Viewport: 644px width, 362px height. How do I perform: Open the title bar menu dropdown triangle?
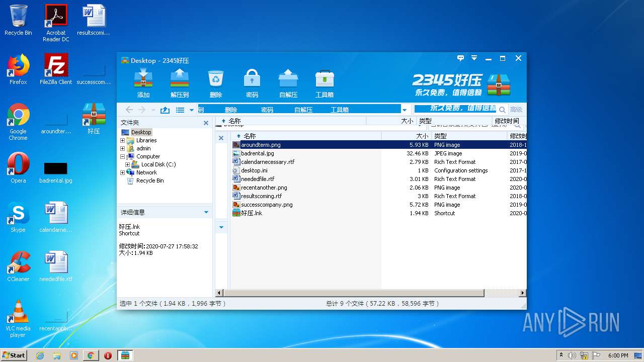pos(474,58)
